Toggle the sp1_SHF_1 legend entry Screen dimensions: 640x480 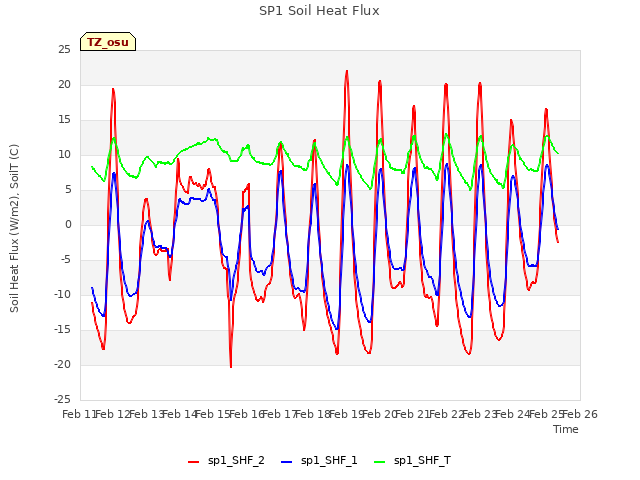tap(319, 461)
